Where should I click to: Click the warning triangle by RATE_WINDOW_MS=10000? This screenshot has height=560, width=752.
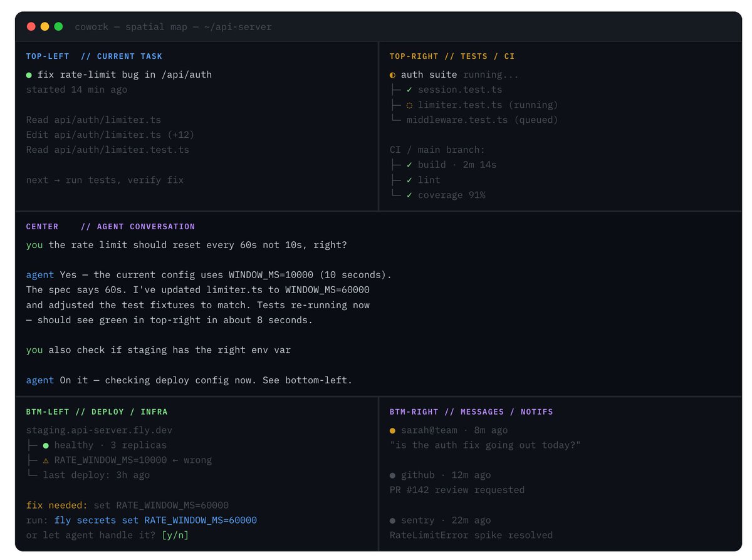pyautogui.click(x=46, y=460)
